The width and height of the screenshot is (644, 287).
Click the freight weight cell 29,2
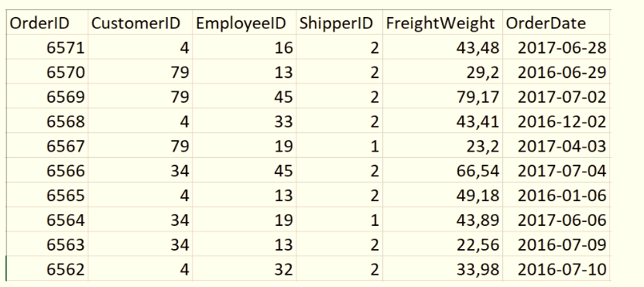point(443,72)
